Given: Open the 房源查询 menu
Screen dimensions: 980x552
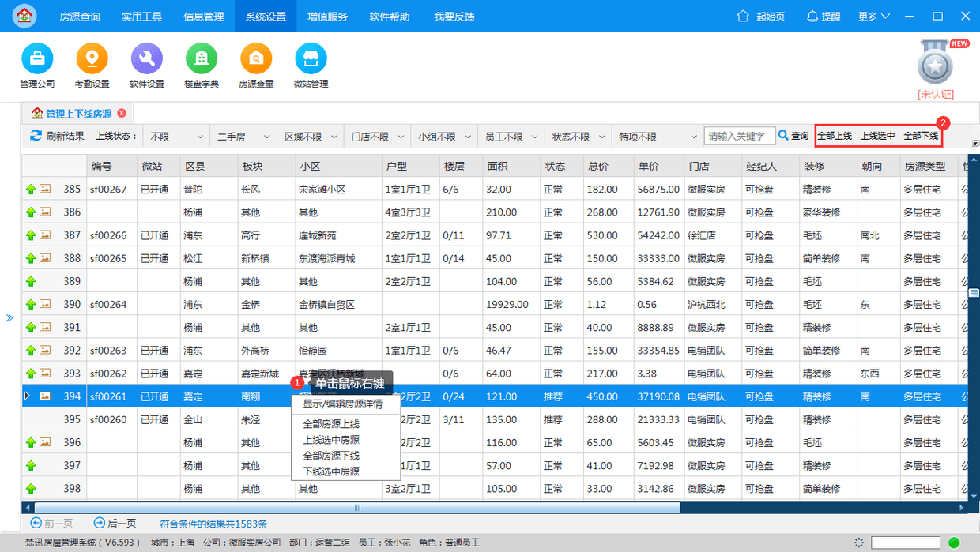Looking at the screenshot, I should pyautogui.click(x=80, y=16).
